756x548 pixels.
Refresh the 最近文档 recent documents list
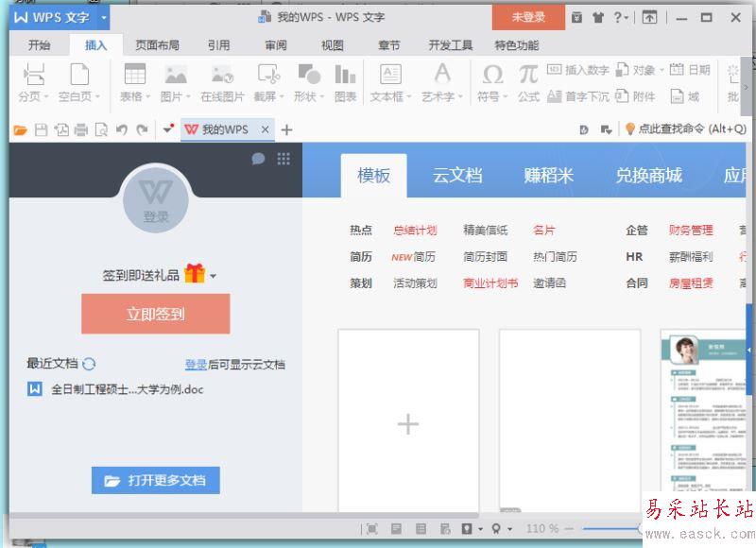coord(89,364)
